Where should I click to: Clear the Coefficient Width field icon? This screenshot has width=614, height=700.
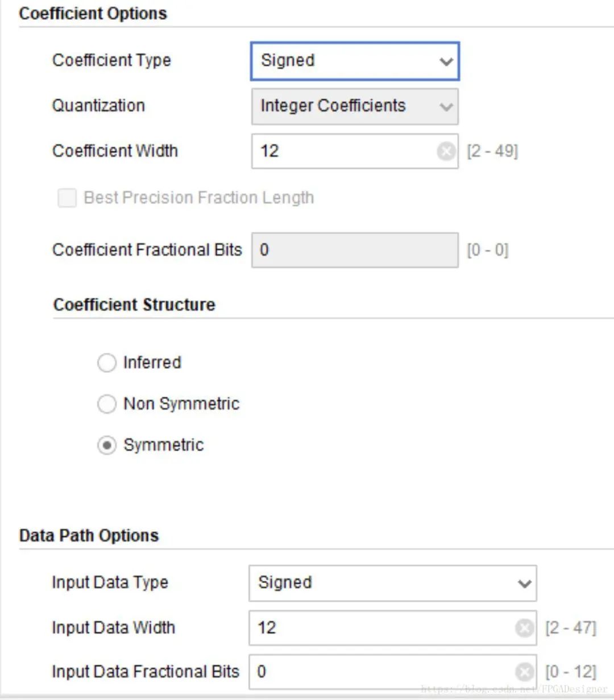(x=446, y=151)
